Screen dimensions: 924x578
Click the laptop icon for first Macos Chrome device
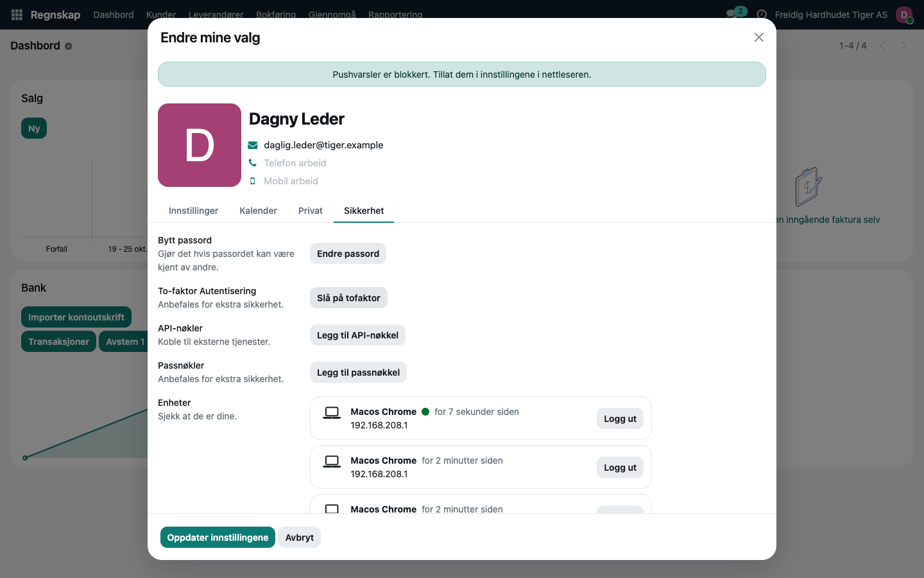[x=332, y=413]
